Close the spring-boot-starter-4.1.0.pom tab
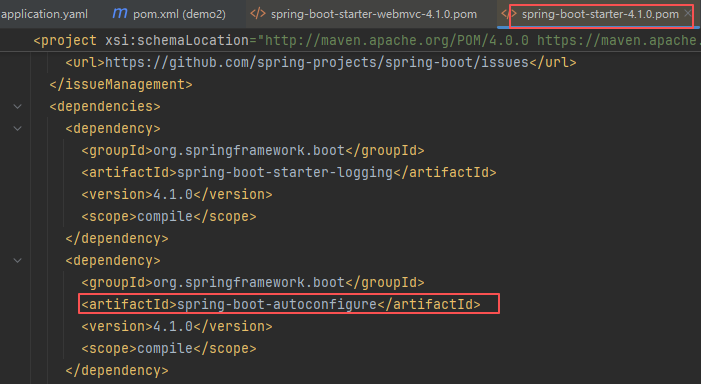Screen dimensions: 701x384 [688, 13]
